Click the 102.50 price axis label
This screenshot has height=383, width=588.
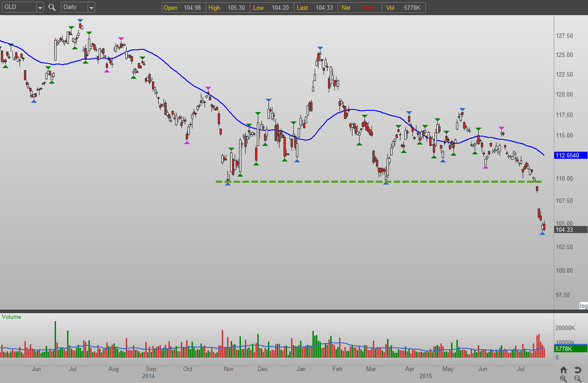coord(564,247)
